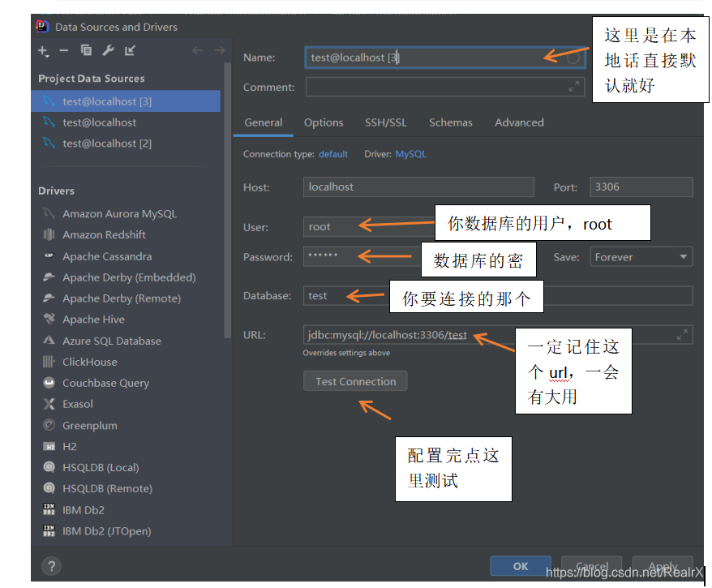Image resolution: width=712 pixels, height=588 pixels.
Task: Switch to the General tab
Action: (263, 122)
